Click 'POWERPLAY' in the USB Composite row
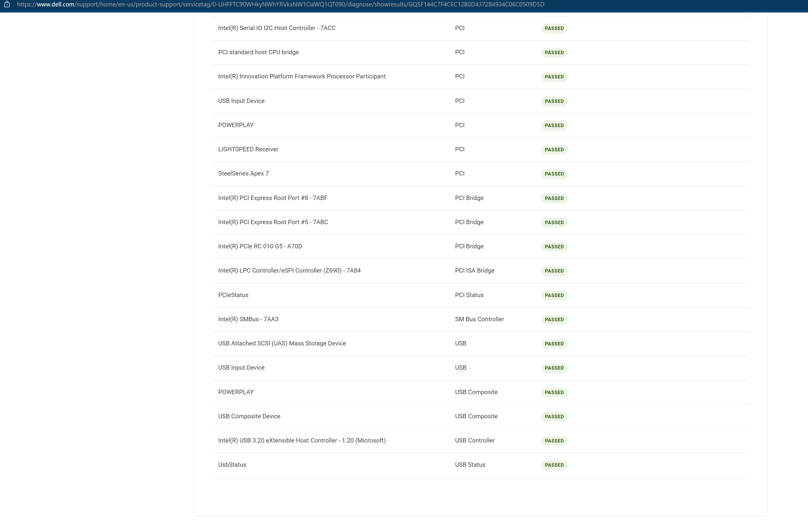 click(236, 392)
